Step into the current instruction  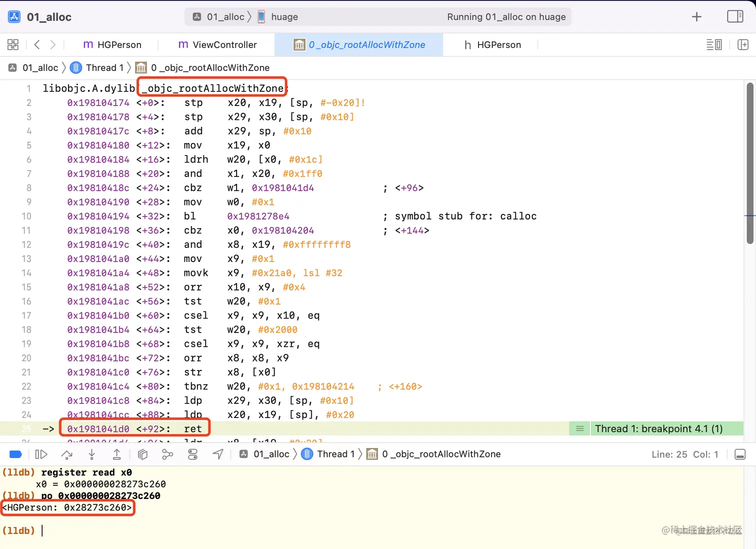pos(91,454)
